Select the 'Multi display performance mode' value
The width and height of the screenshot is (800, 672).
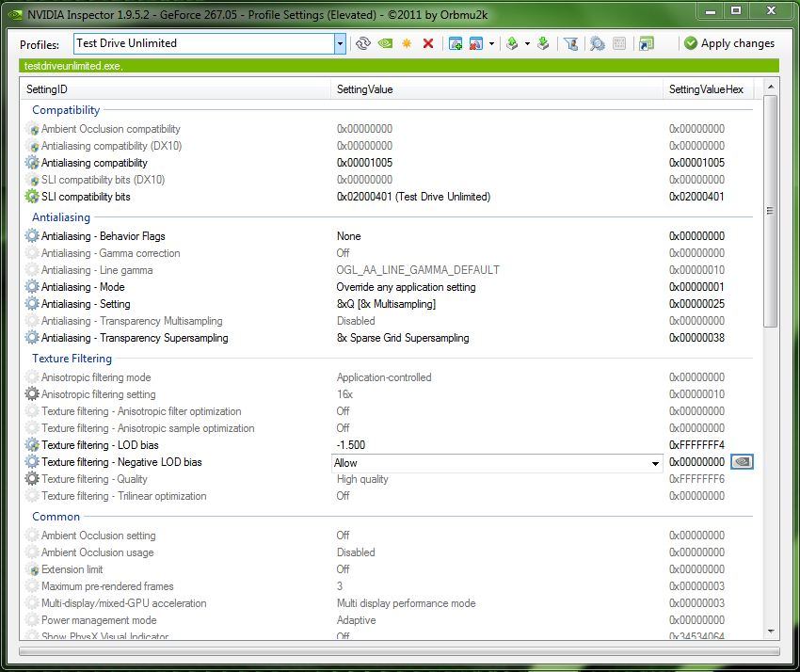tap(407, 603)
